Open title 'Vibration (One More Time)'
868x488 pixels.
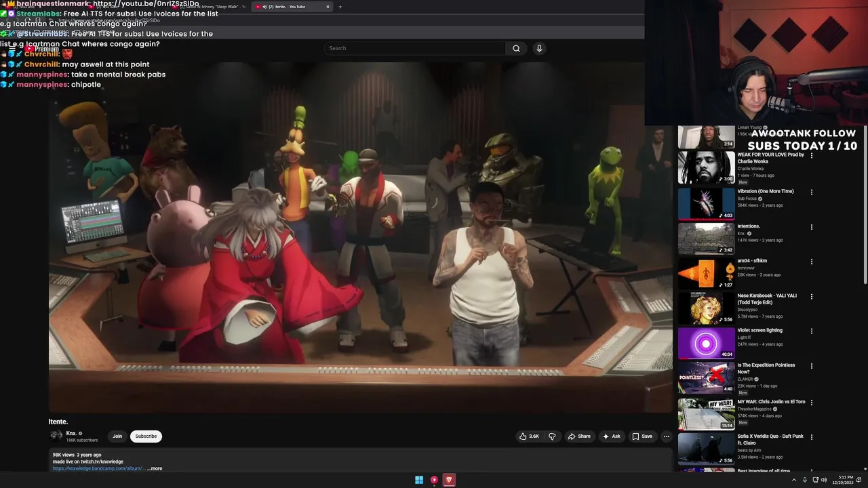766,191
